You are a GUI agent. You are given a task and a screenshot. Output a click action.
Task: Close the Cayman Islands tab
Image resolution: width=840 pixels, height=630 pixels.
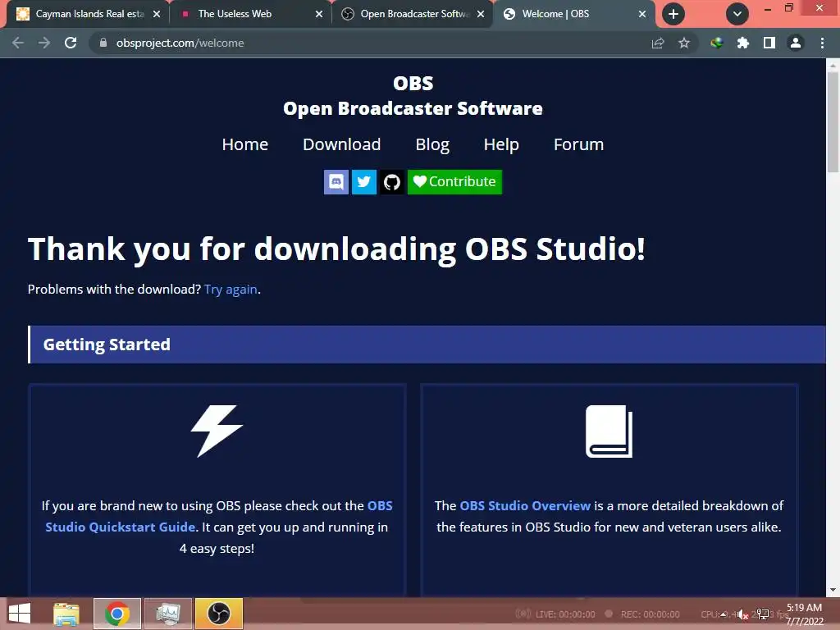[x=157, y=14]
